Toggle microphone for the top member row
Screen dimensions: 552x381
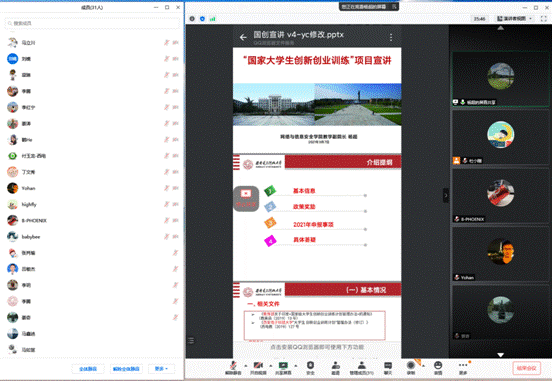167,42
